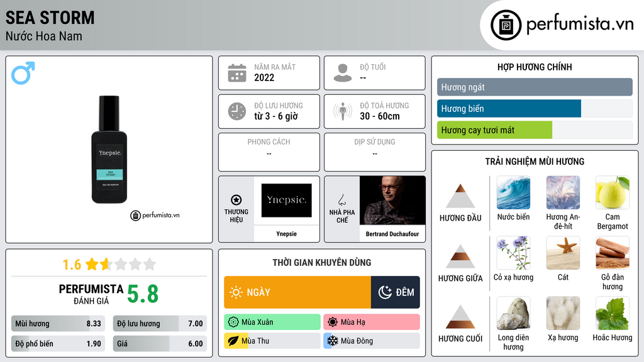644x362 pixels.
Task: Click the Ynepsie brand name label
Action: [286, 234]
